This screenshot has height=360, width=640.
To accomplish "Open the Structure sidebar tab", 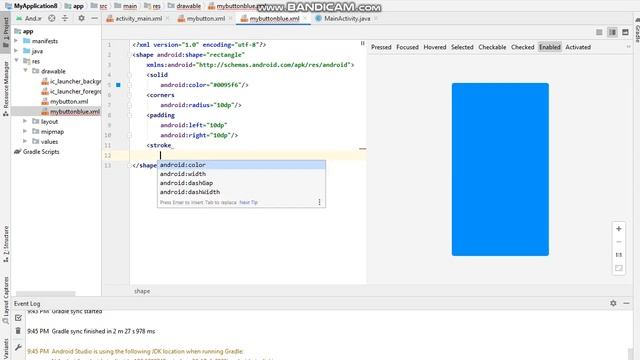I will [x=6, y=244].
